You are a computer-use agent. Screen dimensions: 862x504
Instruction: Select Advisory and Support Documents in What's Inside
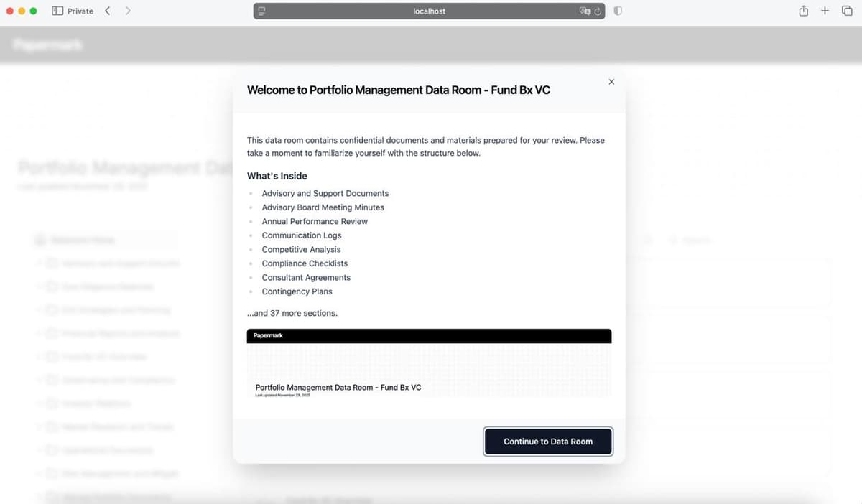[325, 193]
